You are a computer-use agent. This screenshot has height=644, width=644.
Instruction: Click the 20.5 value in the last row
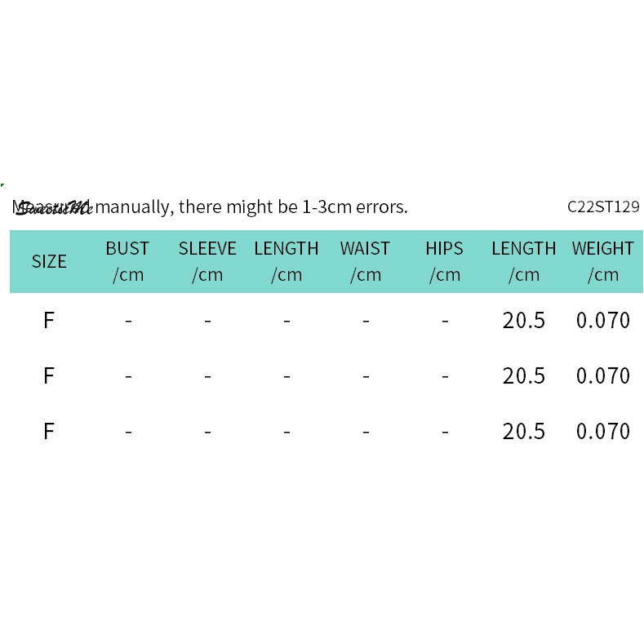click(523, 431)
